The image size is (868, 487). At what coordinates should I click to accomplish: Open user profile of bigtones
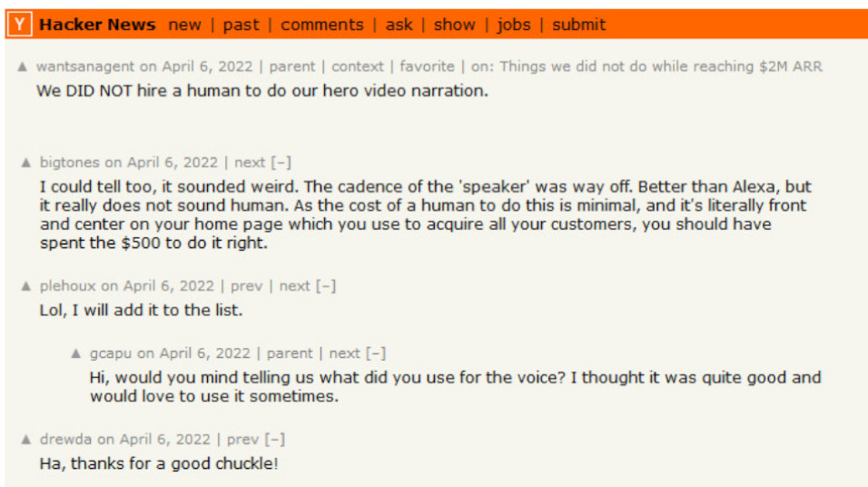tap(69, 163)
